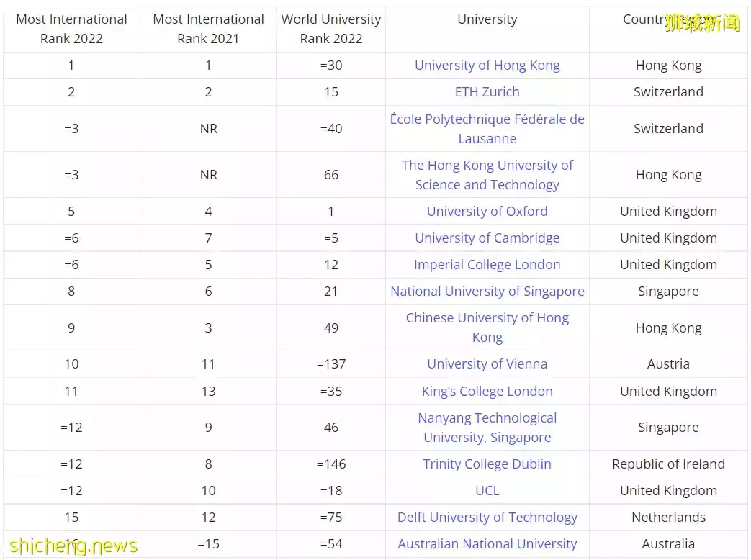Viewport: 751px width, 560px height.
Task: Select world rank '=18' in the UCL row
Action: 331,491
